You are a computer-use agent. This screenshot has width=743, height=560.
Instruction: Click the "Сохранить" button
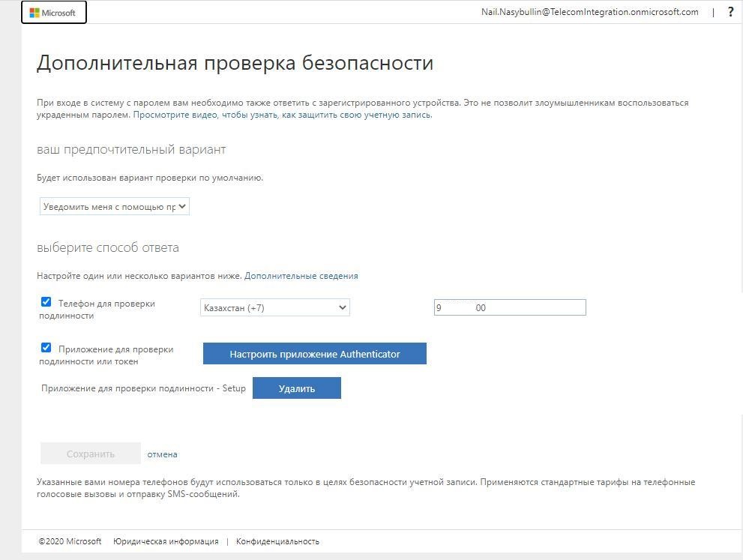(91, 454)
